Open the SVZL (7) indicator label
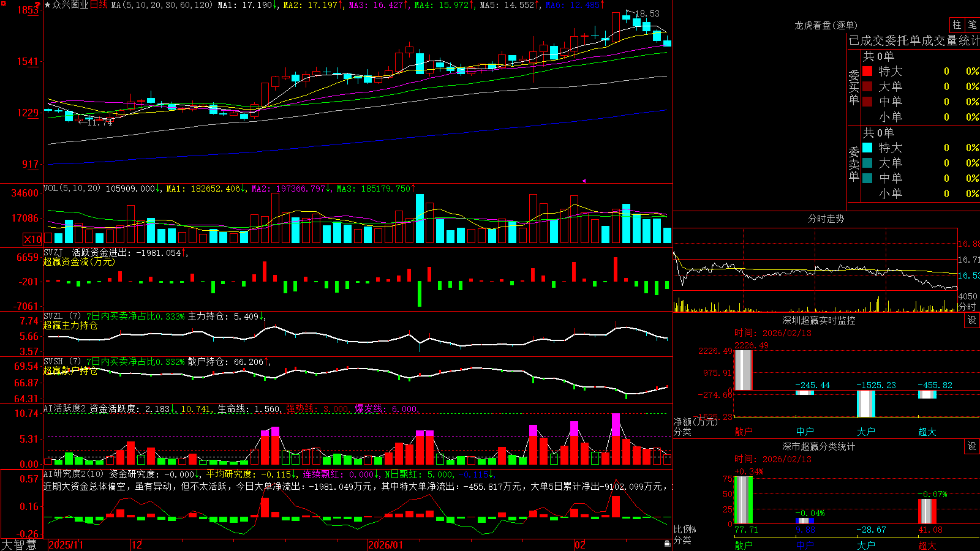980x551 pixels. [62, 317]
